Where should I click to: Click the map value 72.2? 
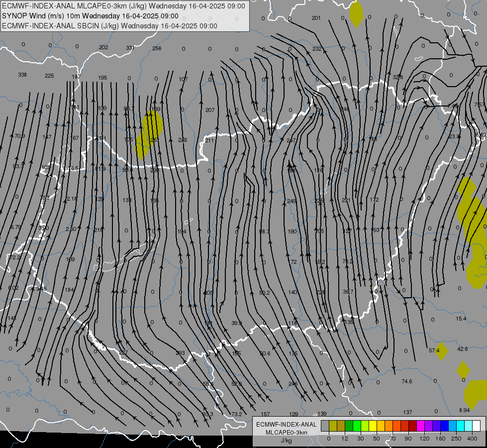[x=15, y=257]
